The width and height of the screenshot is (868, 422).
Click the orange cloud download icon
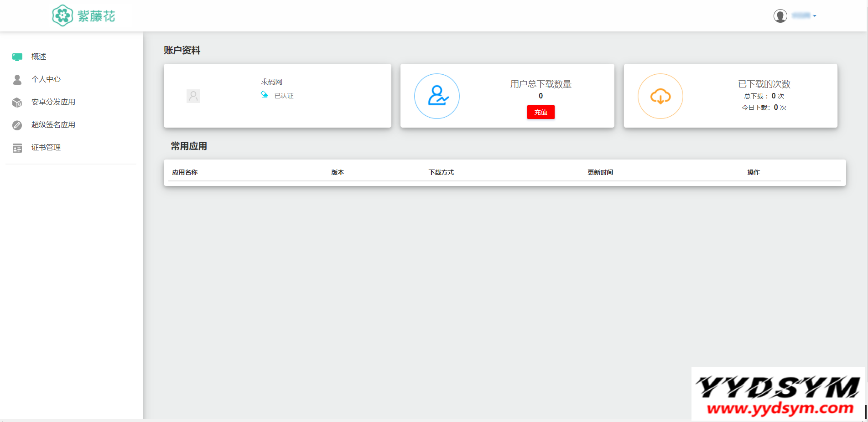pos(660,96)
